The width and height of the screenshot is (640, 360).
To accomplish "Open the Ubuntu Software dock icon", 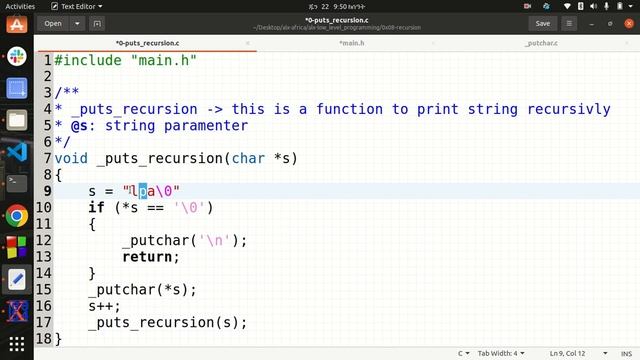I will 17,24.
